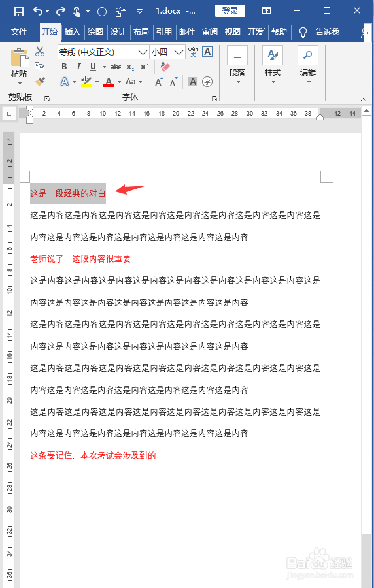374x588 pixels.
Task: Click the 告诉我 search box
Action: click(328, 32)
